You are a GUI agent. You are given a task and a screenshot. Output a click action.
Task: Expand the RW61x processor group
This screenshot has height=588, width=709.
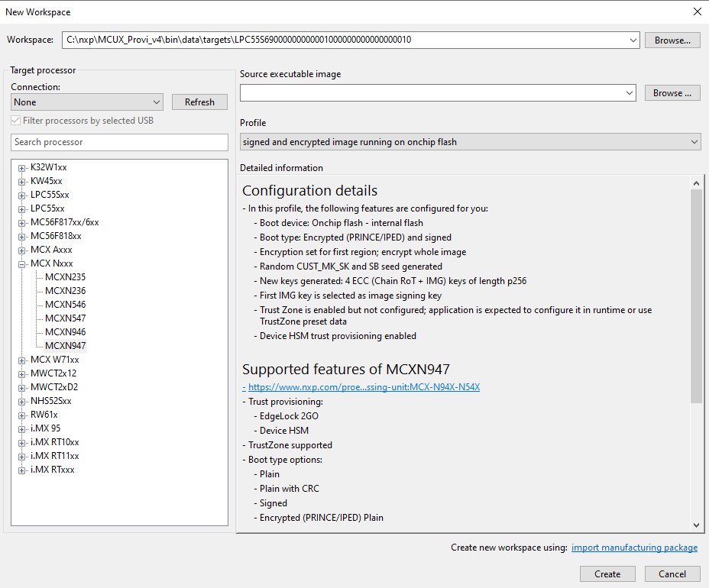pyautogui.click(x=22, y=415)
